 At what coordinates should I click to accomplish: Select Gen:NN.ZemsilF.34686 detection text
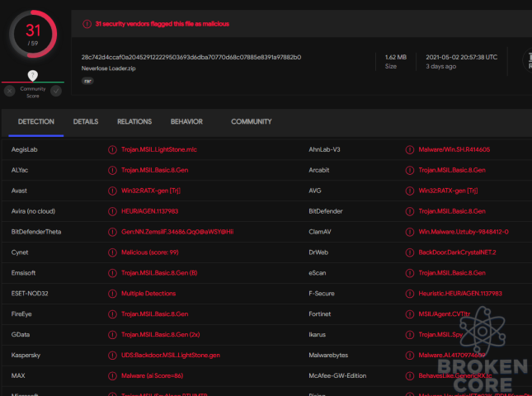point(177,232)
